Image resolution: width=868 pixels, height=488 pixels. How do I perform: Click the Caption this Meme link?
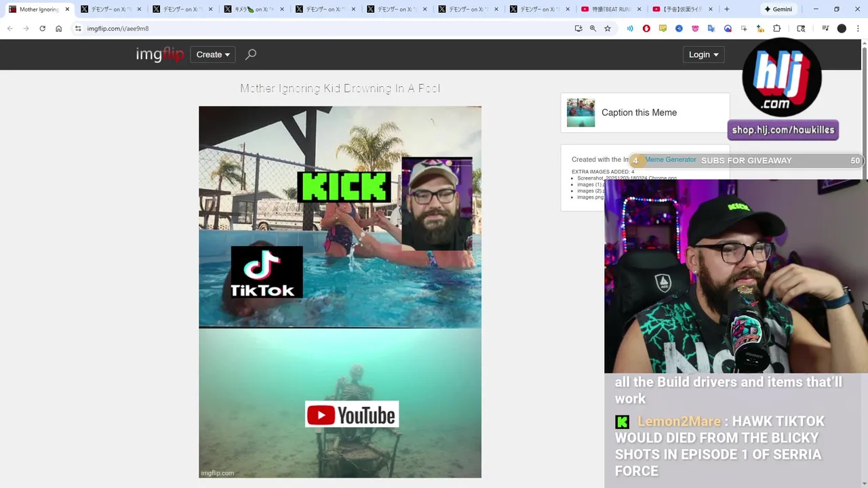point(639,113)
